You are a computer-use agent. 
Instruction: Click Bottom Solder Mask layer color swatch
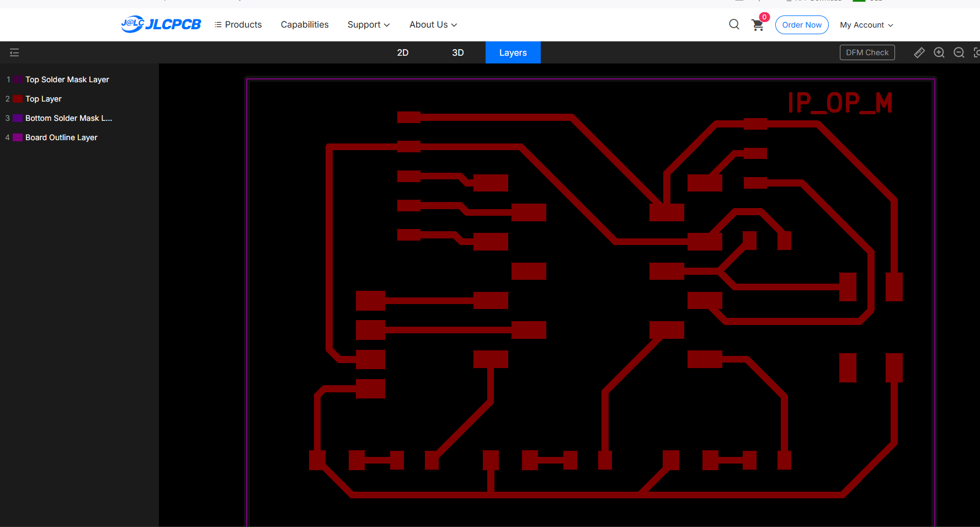(18, 118)
